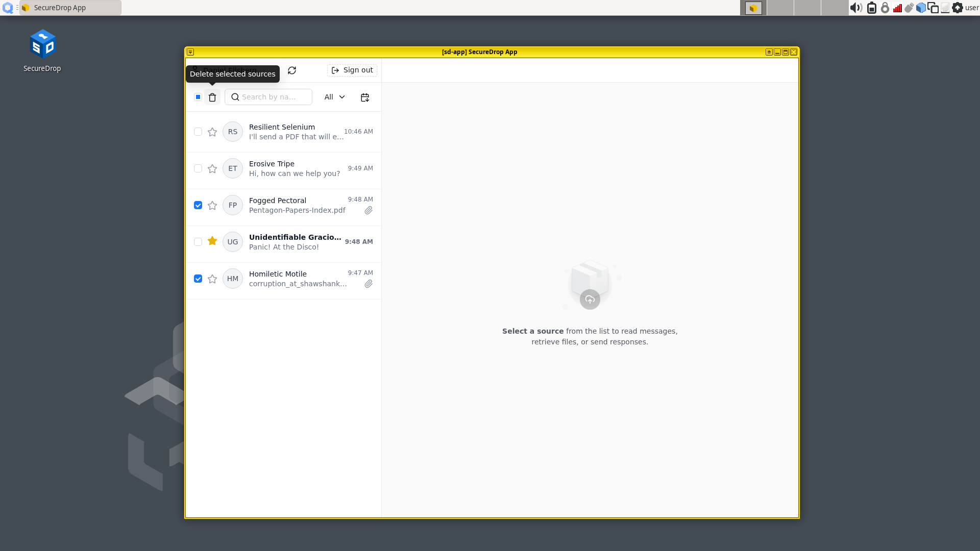Open the All conversation filter dropdown

click(334, 97)
